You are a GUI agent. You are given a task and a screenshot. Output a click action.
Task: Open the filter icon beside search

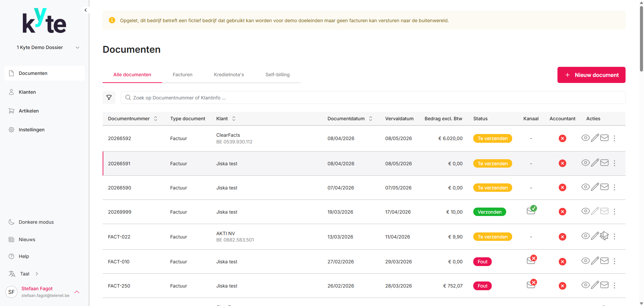tap(109, 97)
